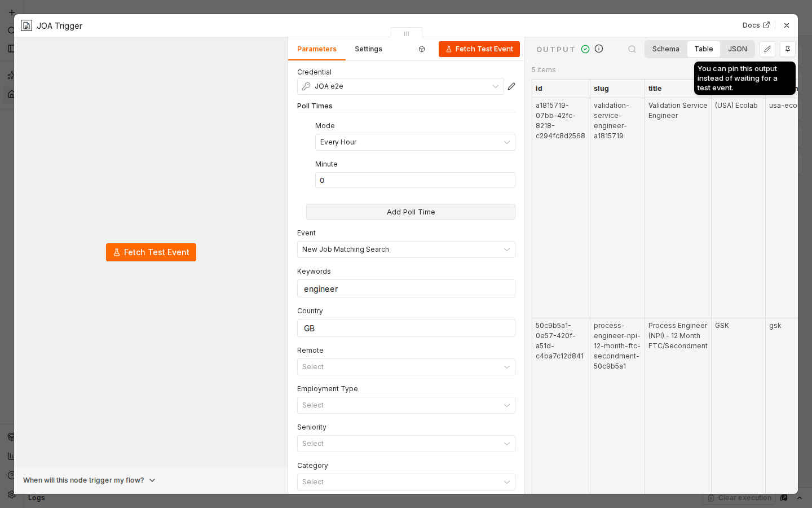The image size is (812, 508).
Task: Click Fetch Test Event in parameters header
Action: tap(479, 49)
